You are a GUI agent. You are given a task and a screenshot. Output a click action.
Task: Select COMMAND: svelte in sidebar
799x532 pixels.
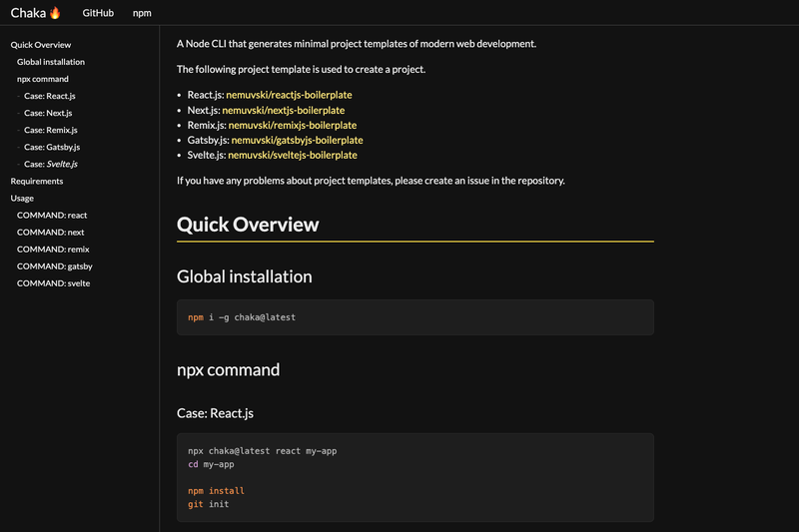(54, 283)
